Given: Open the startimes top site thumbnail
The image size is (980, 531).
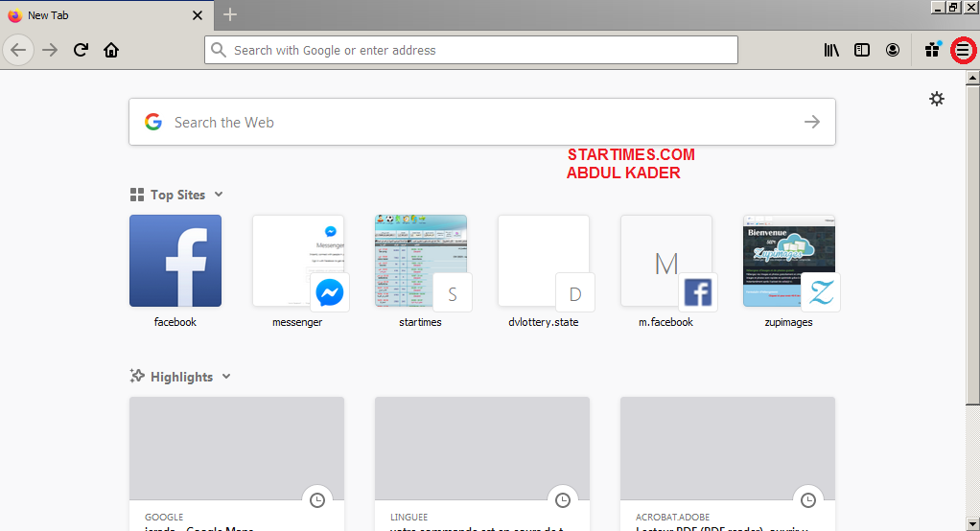Looking at the screenshot, I should tap(421, 261).
